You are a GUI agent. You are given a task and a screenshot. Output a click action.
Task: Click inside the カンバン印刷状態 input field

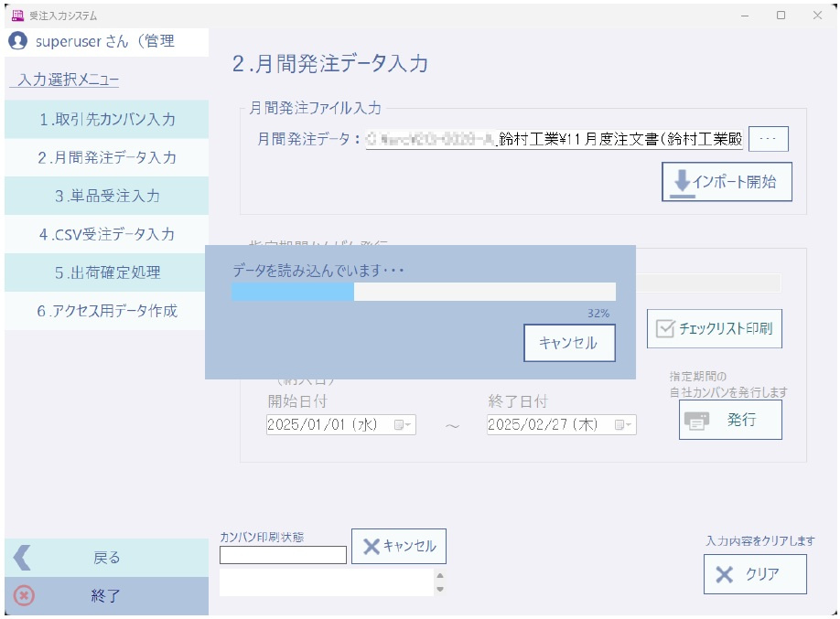281,554
